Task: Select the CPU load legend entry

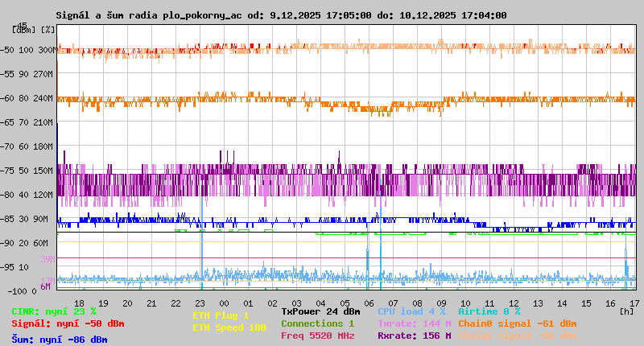Action: 411,311
